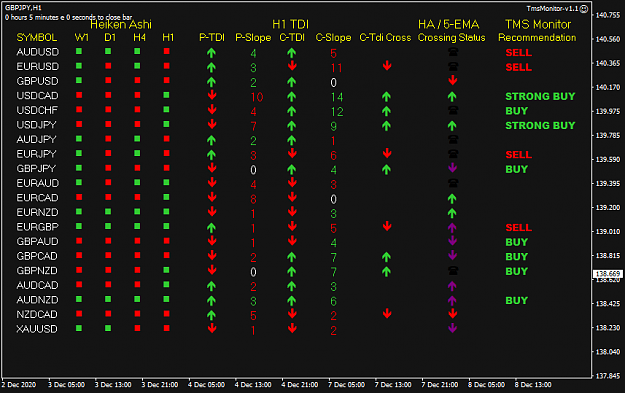Click the AUDUSD H1 red Heiken Ashi square

pos(167,51)
